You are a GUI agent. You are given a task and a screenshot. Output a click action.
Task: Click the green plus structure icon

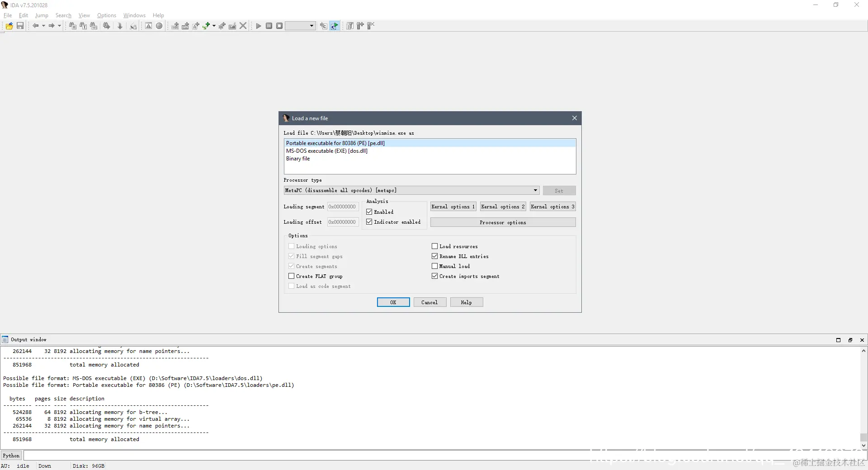[x=206, y=26]
